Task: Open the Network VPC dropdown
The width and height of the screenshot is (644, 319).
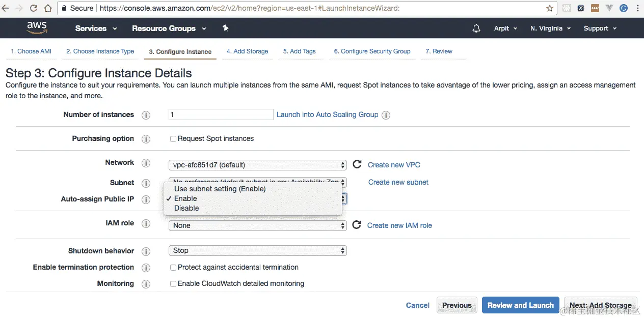Action: pos(257,165)
